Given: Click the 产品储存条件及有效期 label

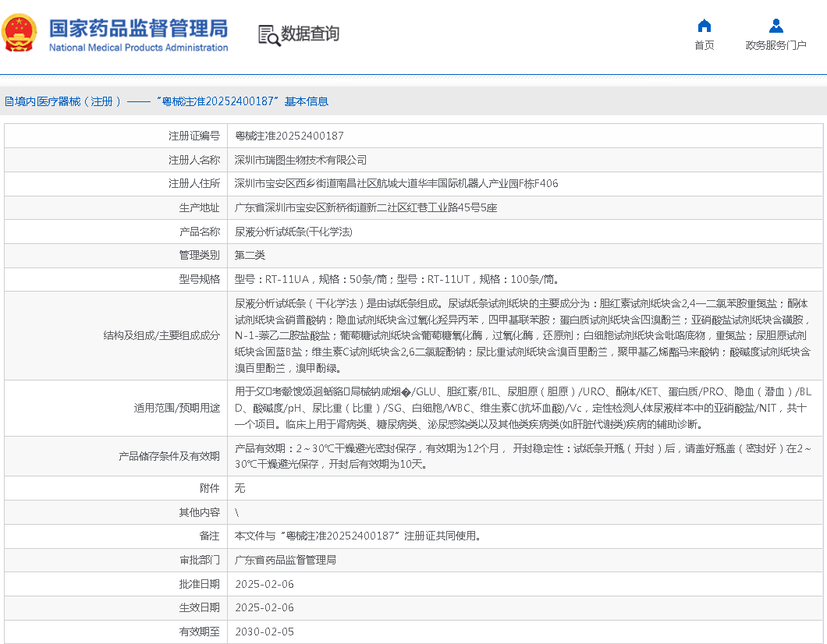Looking at the screenshot, I should point(169,456).
